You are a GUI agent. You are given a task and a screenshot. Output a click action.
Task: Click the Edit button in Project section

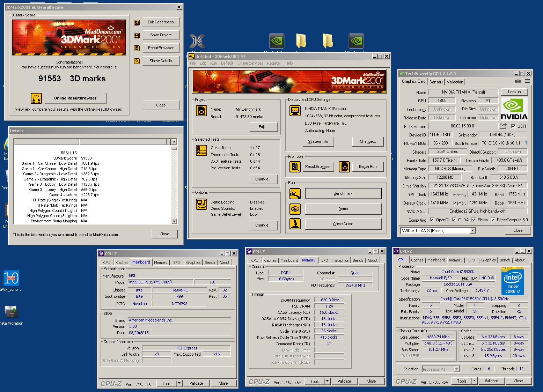[263, 127]
